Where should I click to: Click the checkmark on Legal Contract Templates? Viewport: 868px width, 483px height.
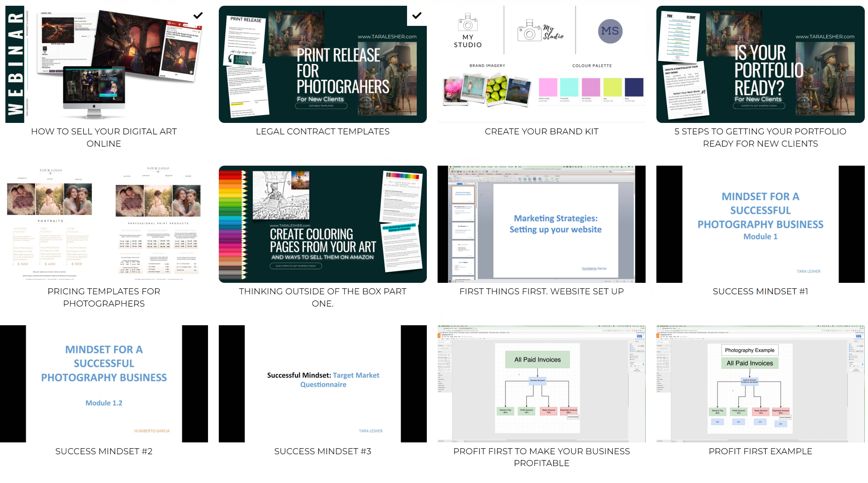(x=417, y=15)
